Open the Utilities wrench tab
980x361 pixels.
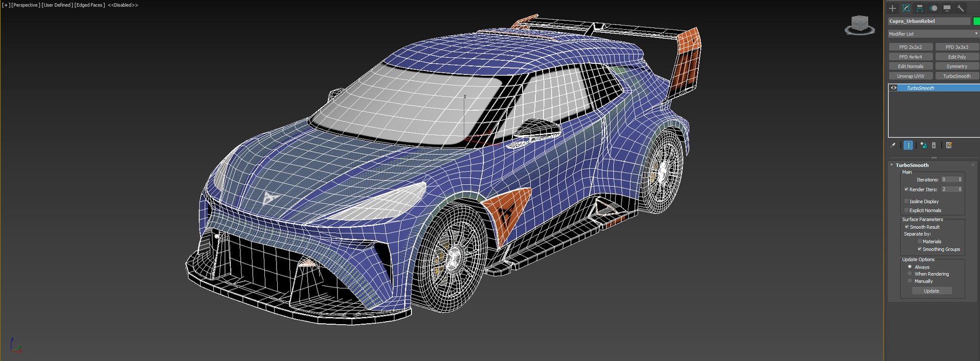coord(960,8)
